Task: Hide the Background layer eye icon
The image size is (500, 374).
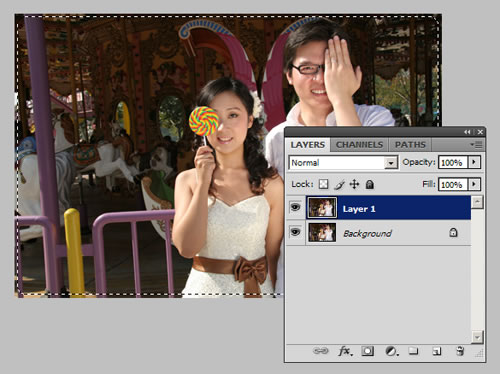Action: [295, 232]
